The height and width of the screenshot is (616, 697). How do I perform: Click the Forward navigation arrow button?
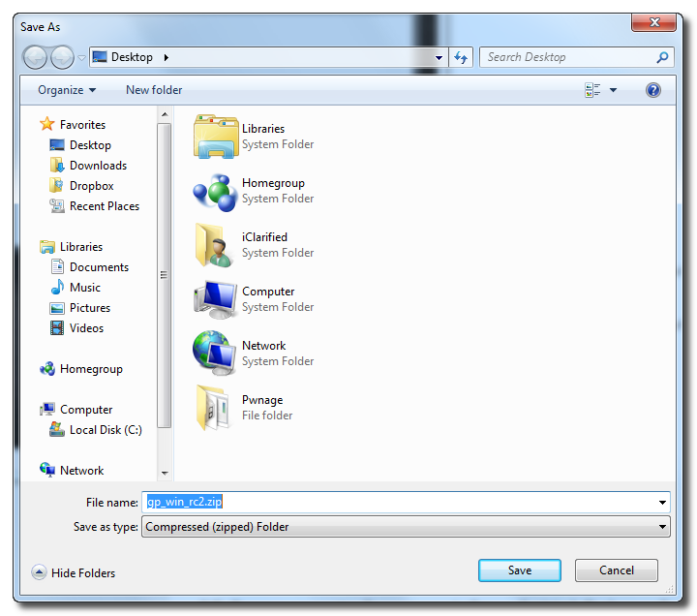click(x=62, y=57)
